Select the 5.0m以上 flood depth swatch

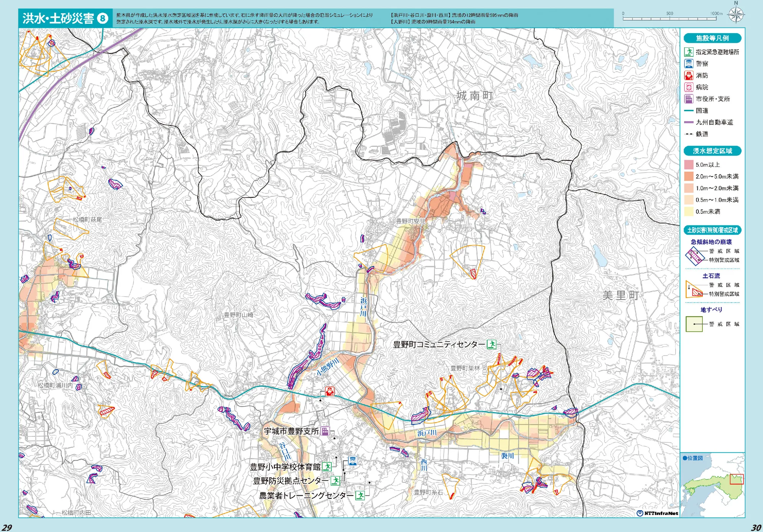pos(689,165)
